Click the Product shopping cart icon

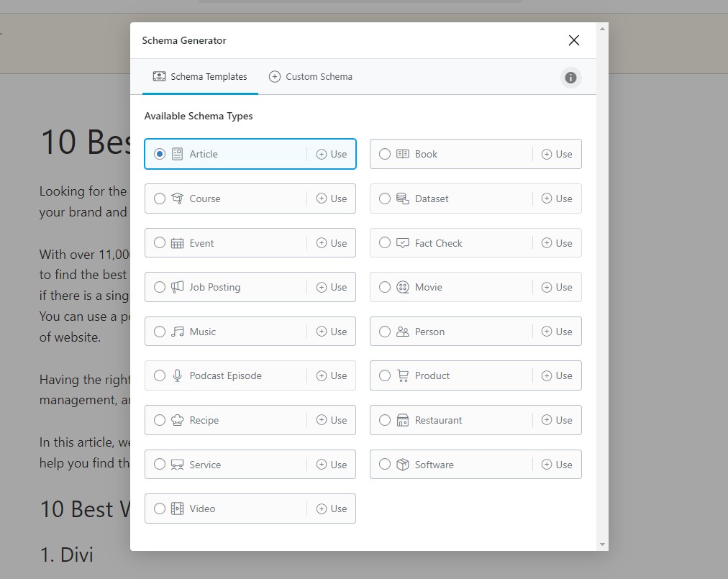(x=403, y=375)
